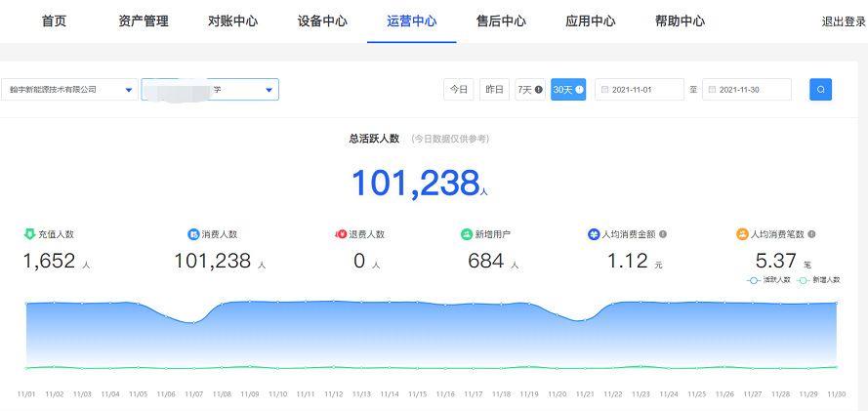868x411 pixels.
Task: Click the 退出登录 logout link
Action: [x=843, y=21]
